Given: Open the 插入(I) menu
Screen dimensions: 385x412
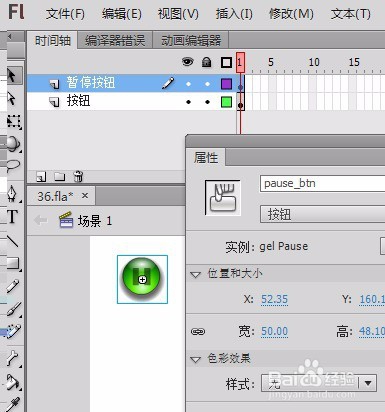Looking at the screenshot, I should point(234,14).
